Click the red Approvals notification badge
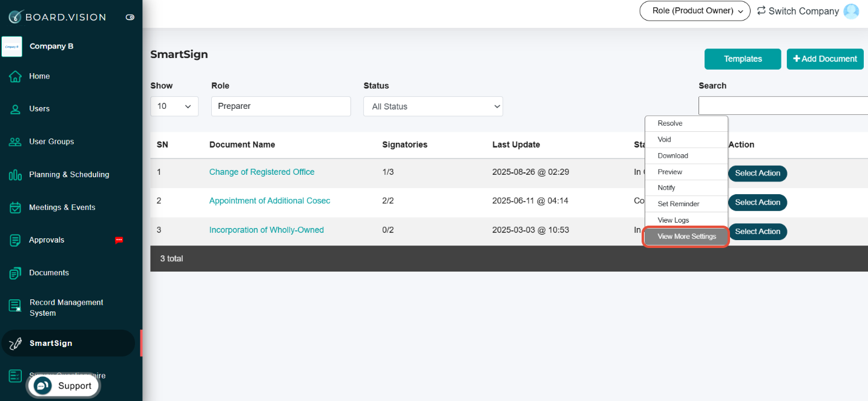Viewport: 868px width, 401px height. tap(119, 240)
